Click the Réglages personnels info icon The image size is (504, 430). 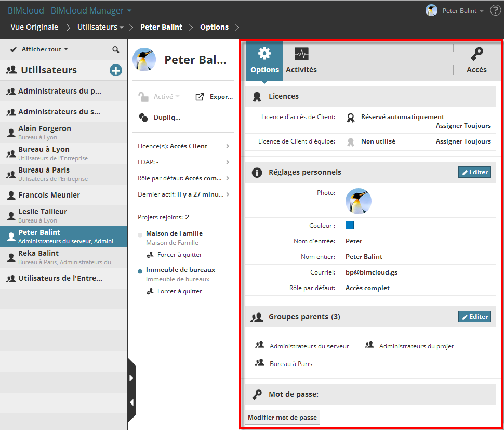point(257,173)
